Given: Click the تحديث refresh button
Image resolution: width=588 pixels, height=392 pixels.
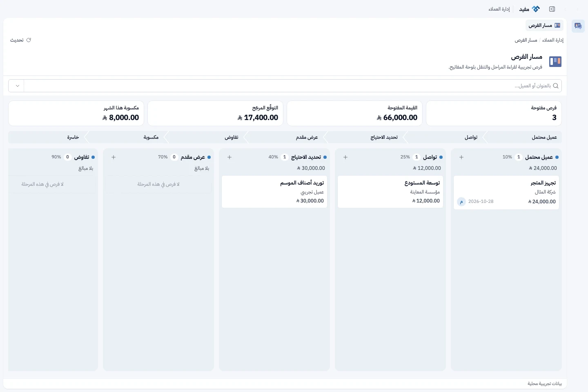Looking at the screenshot, I should [x=20, y=40].
